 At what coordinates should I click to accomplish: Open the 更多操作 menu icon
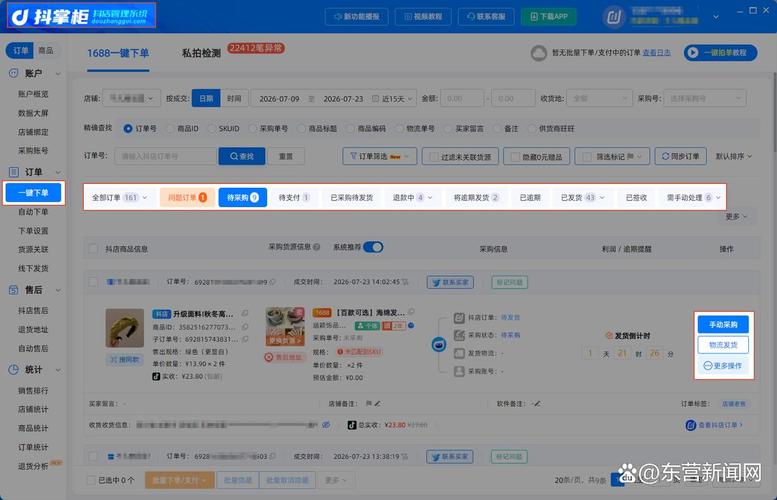tap(708, 366)
